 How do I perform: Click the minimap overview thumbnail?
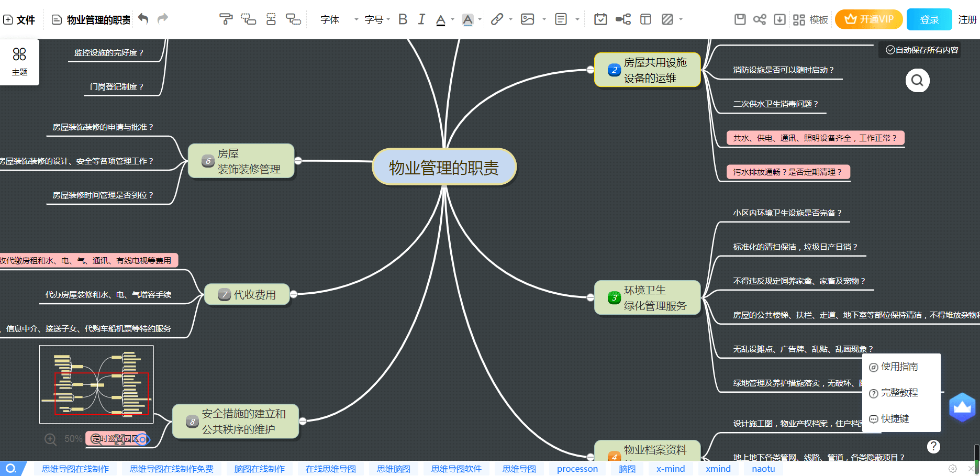click(x=96, y=384)
